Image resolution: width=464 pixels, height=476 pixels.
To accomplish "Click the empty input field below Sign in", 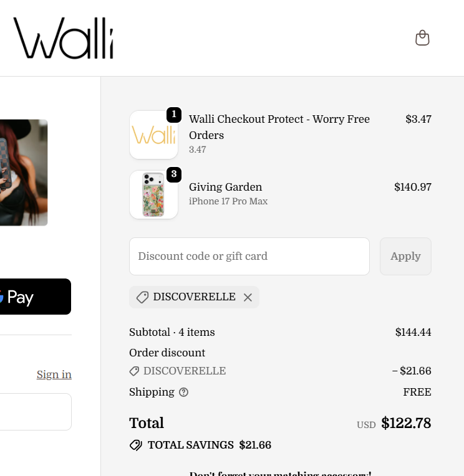I will pyautogui.click(x=36, y=412).
